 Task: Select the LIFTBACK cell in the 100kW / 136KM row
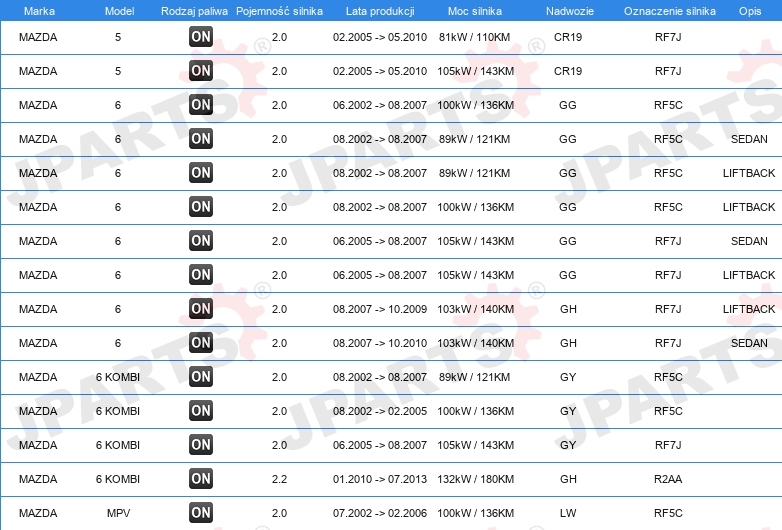click(x=749, y=207)
